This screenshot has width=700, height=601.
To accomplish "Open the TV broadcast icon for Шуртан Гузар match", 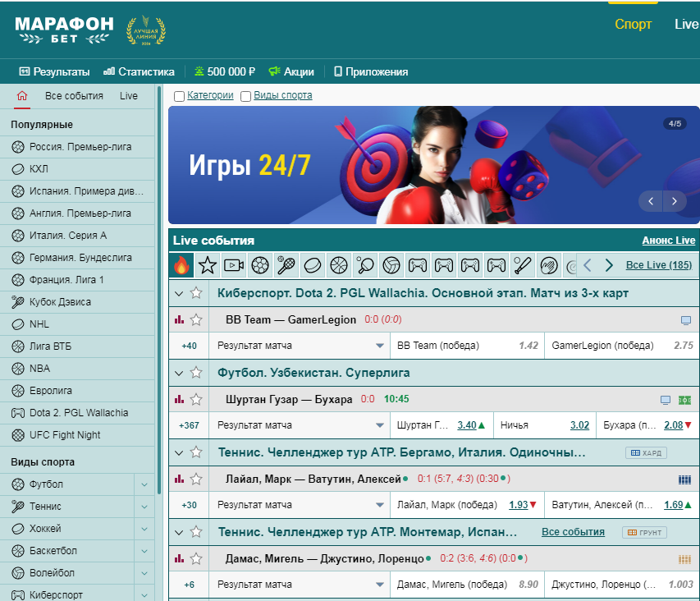I will (x=666, y=400).
